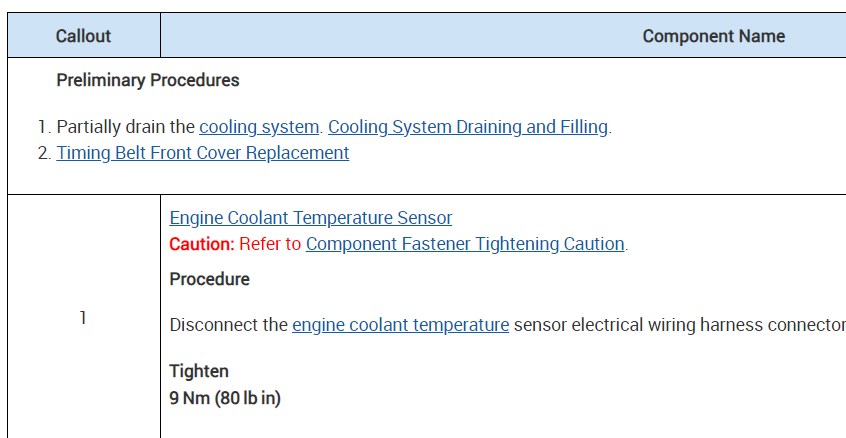846x438 pixels.
Task: Click the Callout column header
Action: click(x=83, y=36)
